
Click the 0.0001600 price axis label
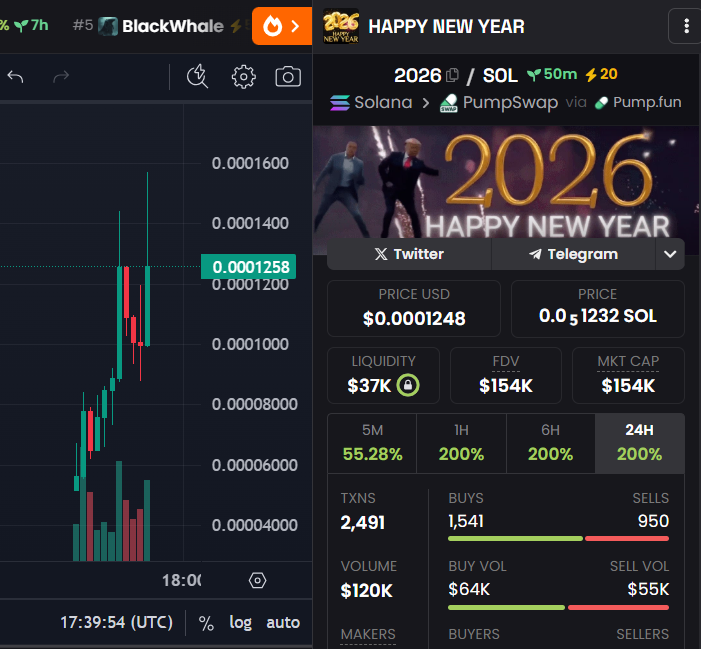pyautogui.click(x=250, y=163)
